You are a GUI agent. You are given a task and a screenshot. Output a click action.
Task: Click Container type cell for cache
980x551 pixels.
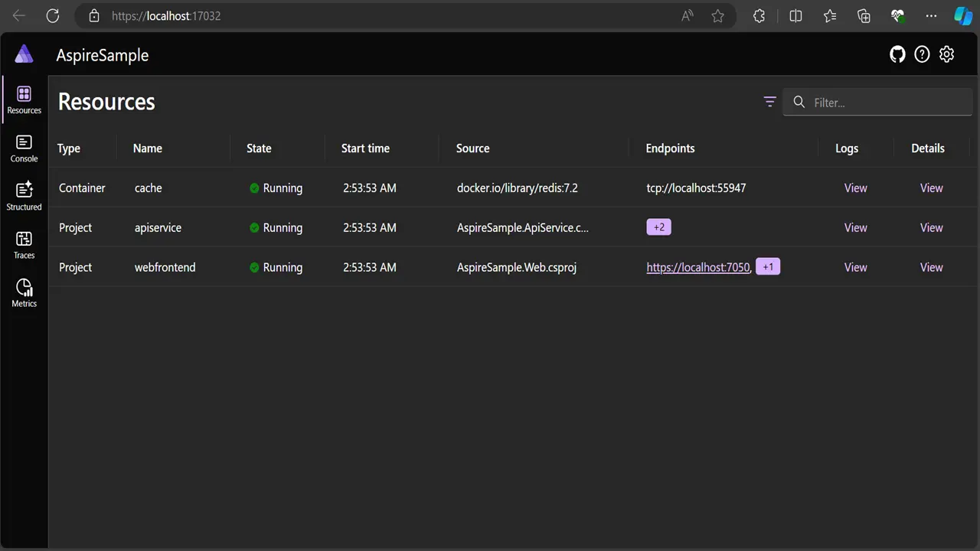82,187
